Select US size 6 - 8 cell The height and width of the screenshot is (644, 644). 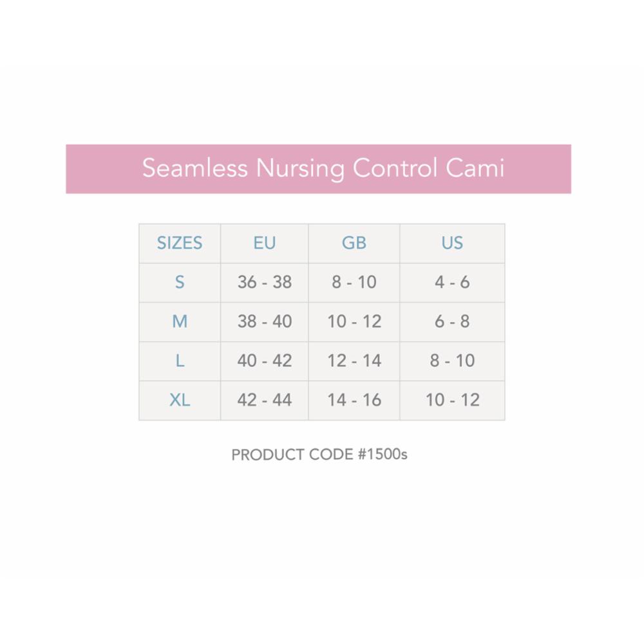[452, 322]
